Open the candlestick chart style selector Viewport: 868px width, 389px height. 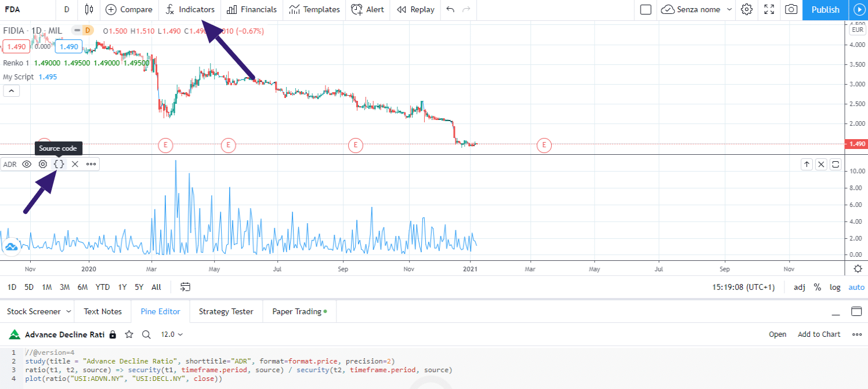pyautogui.click(x=88, y=9)
